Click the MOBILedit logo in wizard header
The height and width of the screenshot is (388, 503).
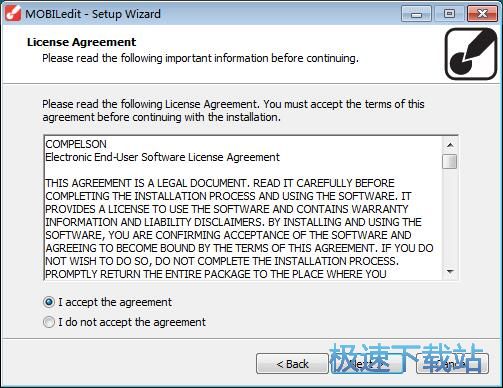point(471,54)
